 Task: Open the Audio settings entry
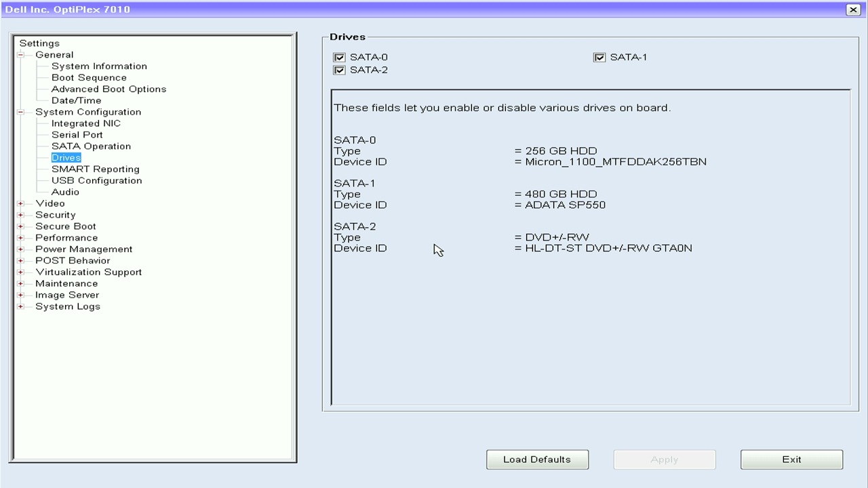tap(65, 192)
